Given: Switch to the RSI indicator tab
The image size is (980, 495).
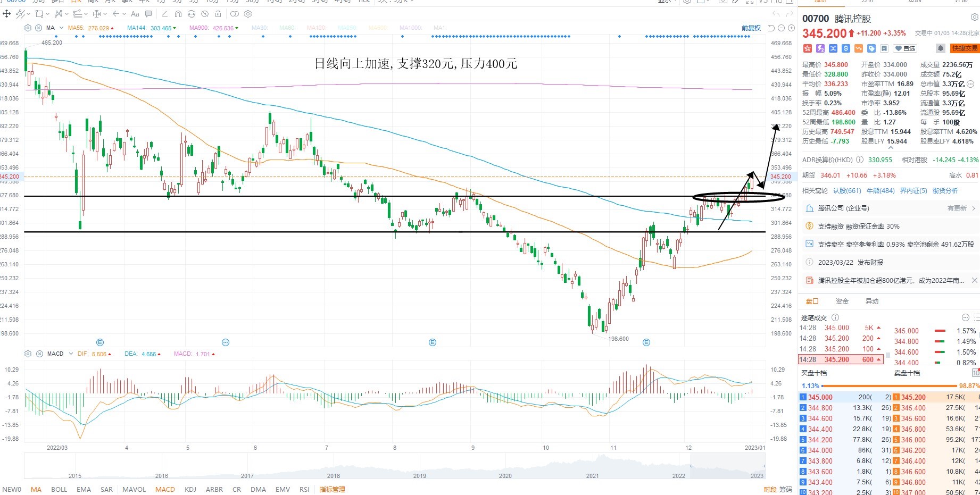Looking at the screenshot, I should click(304, 489).
